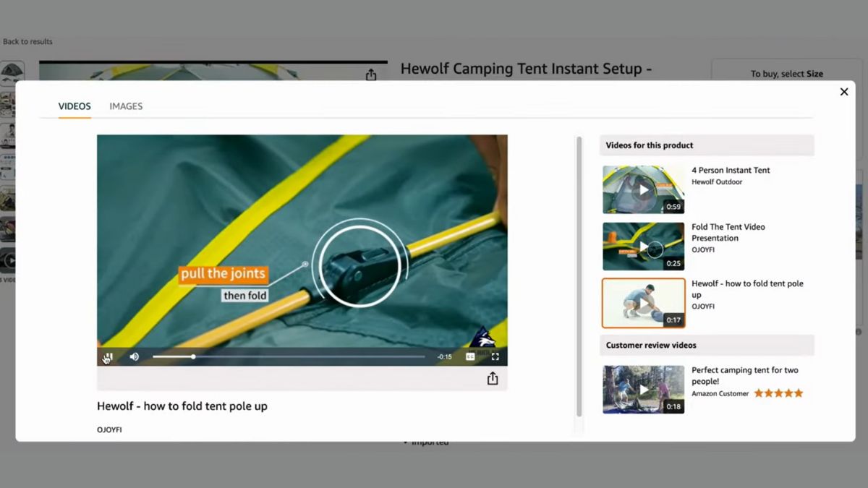Click the closed captions CC icon in the player

coord(469,356)
